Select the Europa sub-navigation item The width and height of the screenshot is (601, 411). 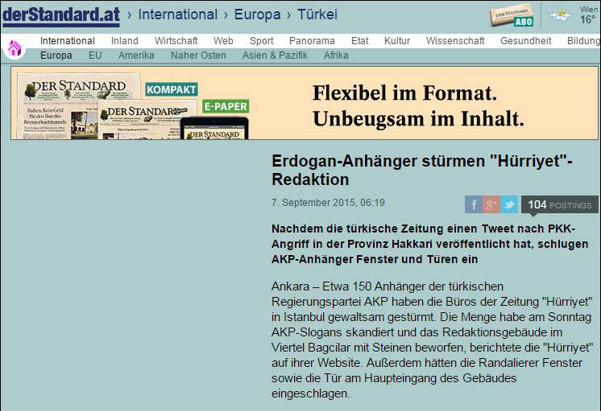pyautogui.click(x=56, y=55)
